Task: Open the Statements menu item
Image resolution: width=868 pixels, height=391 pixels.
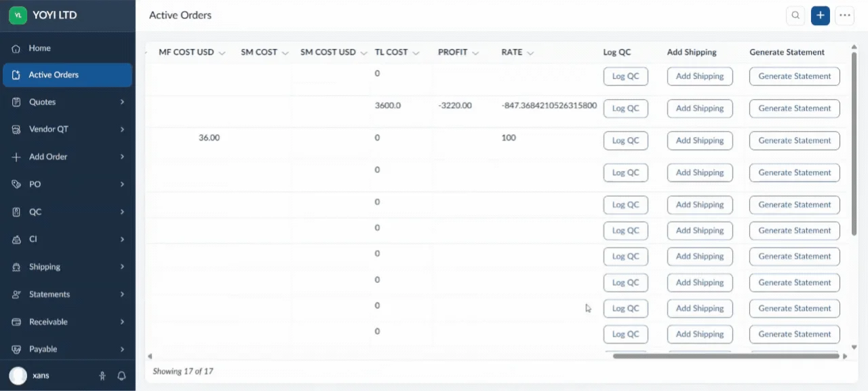Action: 68,294
